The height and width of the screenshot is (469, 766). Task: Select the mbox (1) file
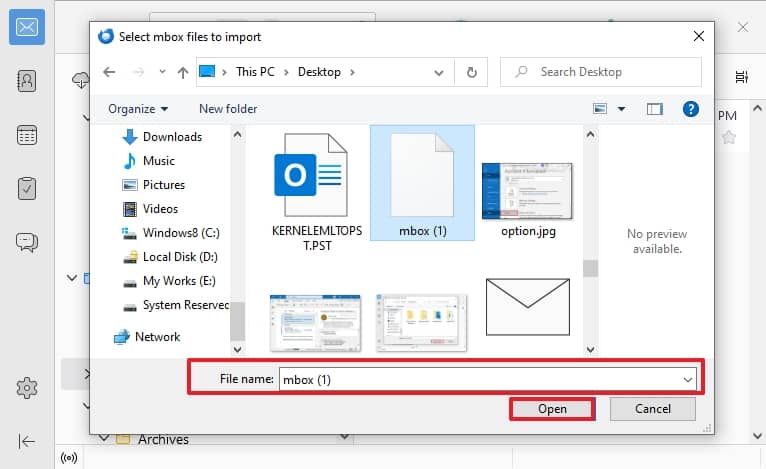tap(423, 183)
